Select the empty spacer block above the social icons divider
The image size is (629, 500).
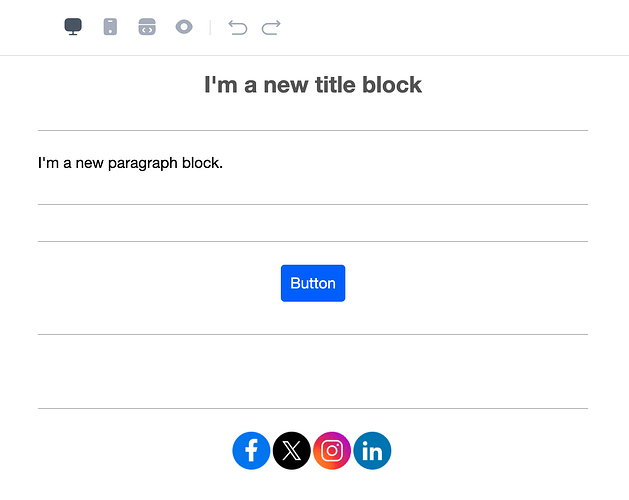click(x=313, y=372)
